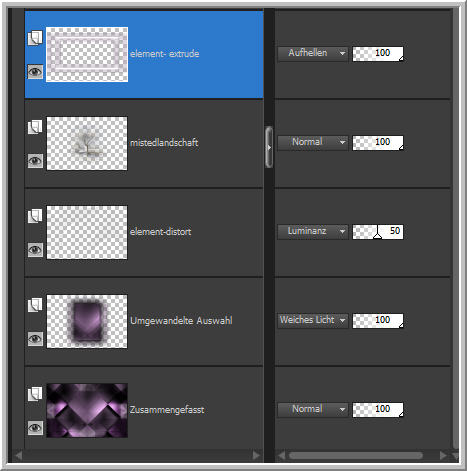467x471 pixels.
Task: Click the layer type icon of Zusammengefasst
Action: coord(35,394)
